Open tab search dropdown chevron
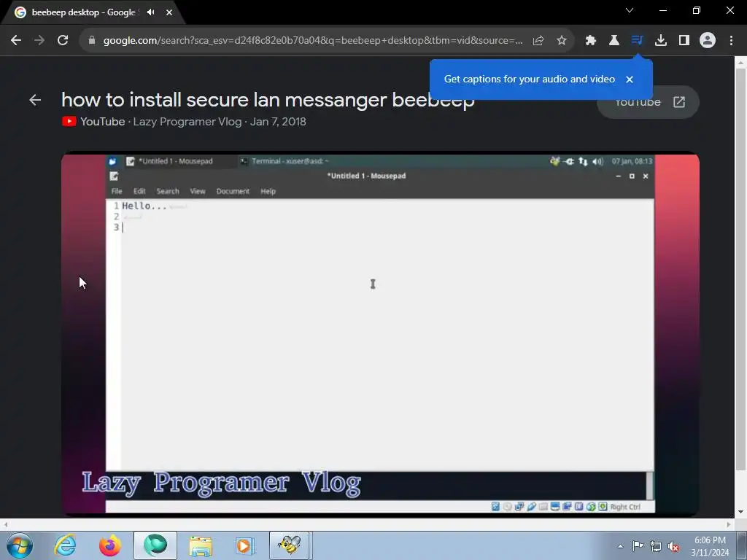Image resolution: width=747 pixels, height=560 pixels. pos(630,10)
